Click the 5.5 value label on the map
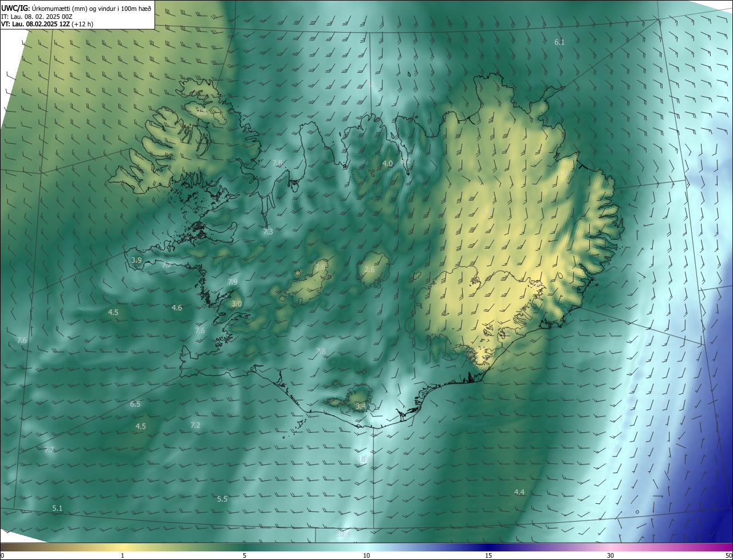Viewport: 733px width, 560px height. 222,499
